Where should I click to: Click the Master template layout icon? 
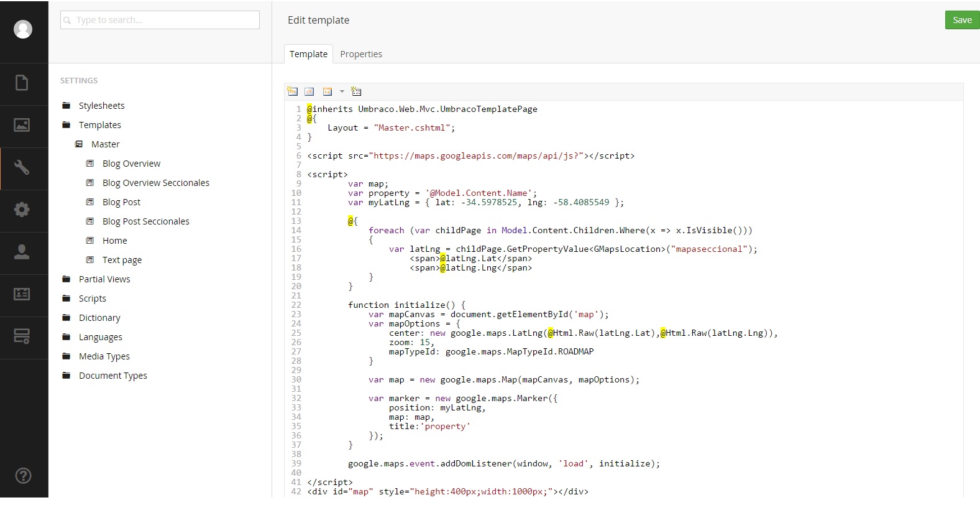[x=79, y=144]
